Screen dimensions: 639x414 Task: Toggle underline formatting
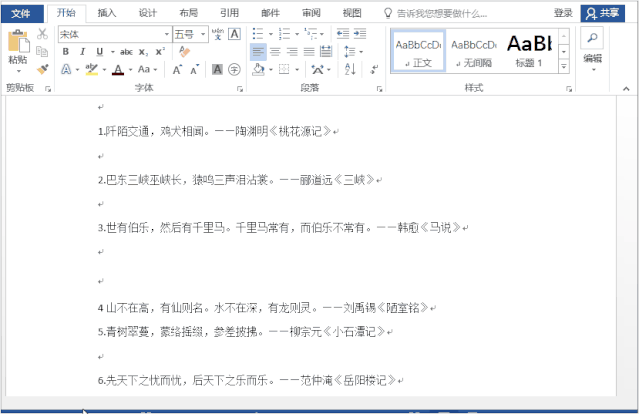(99, 52)
